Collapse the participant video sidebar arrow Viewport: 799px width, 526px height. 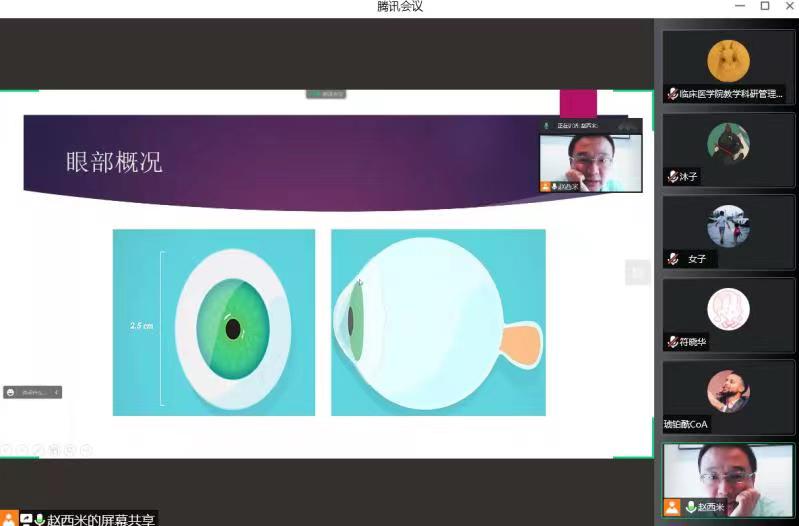pos(637,271)
